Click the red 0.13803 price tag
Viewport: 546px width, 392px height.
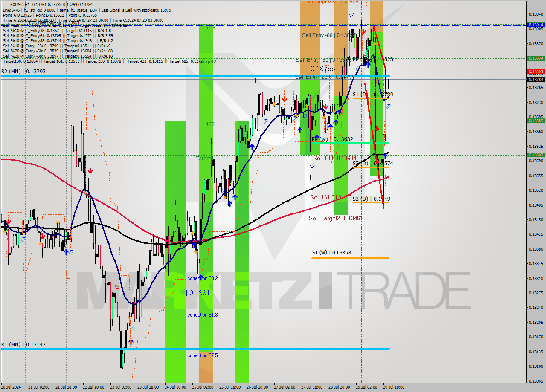pyautogui.click(x=536, y=72)
